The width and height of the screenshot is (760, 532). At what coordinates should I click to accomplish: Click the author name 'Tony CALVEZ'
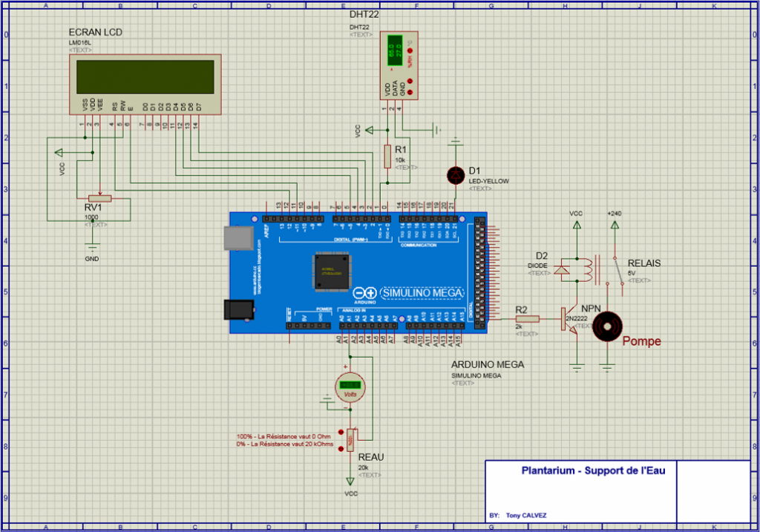(526, 516)
